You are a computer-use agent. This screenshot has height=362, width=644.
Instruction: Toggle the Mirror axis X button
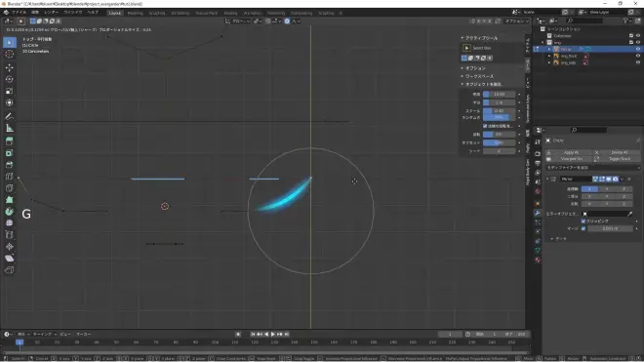click(x=589, y=189)
